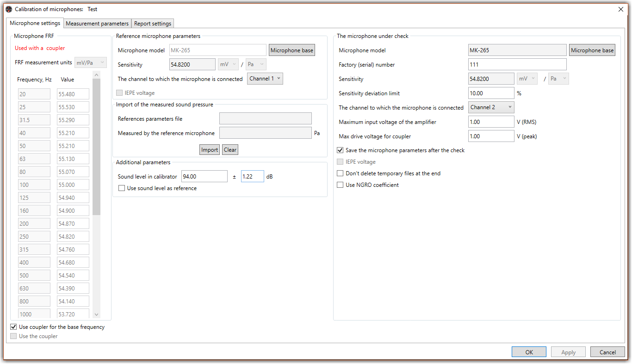Uncheck Use coupler for the base frequency
The height and width of the screenshot is (364, 632).
point(13,327)
